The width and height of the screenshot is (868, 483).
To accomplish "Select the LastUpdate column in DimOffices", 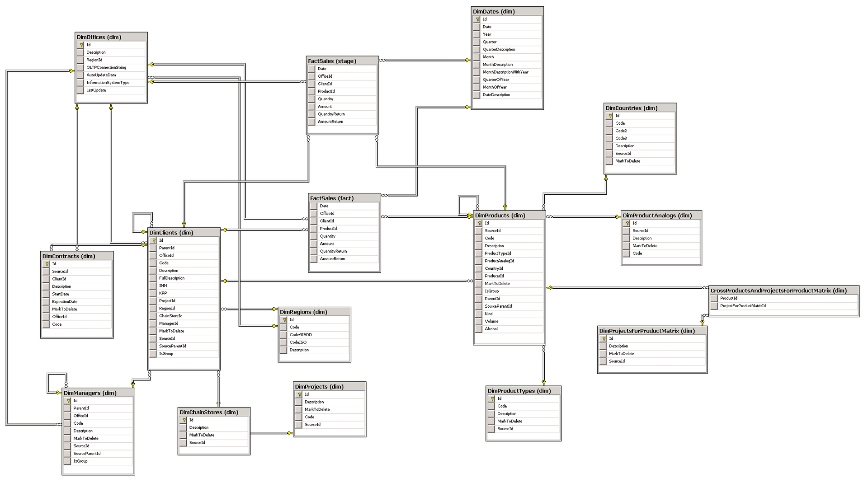I will click(x=111, y=90).
